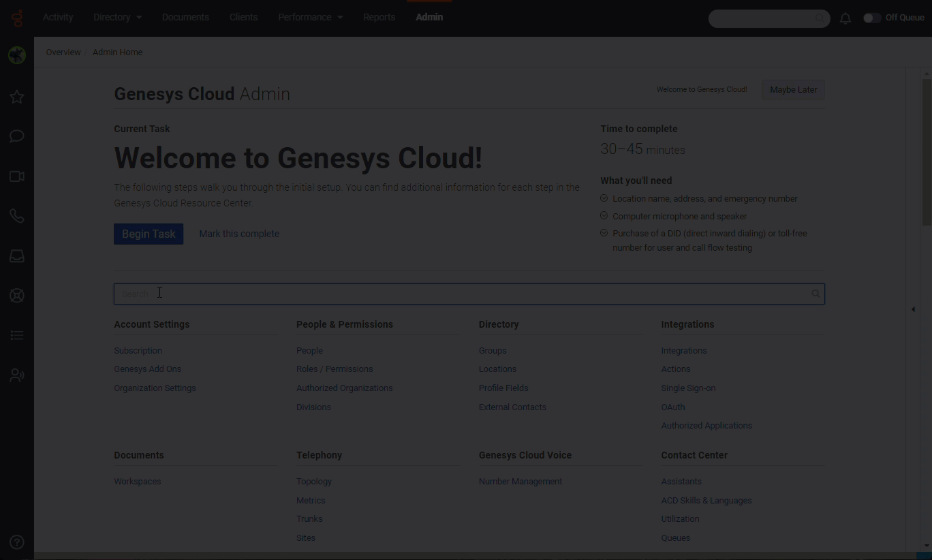Open the Divisions link
Screen dimensions: 932x560
click(313, 407)
